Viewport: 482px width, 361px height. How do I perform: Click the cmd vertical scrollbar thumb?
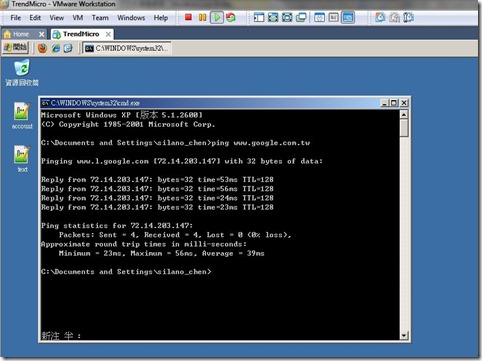coord(404,128)
